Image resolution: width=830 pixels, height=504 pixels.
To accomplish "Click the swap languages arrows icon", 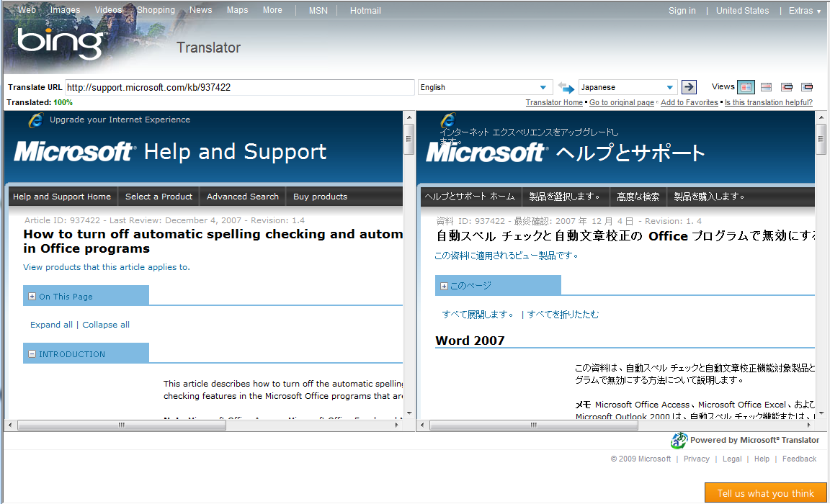I will [566, 87].
